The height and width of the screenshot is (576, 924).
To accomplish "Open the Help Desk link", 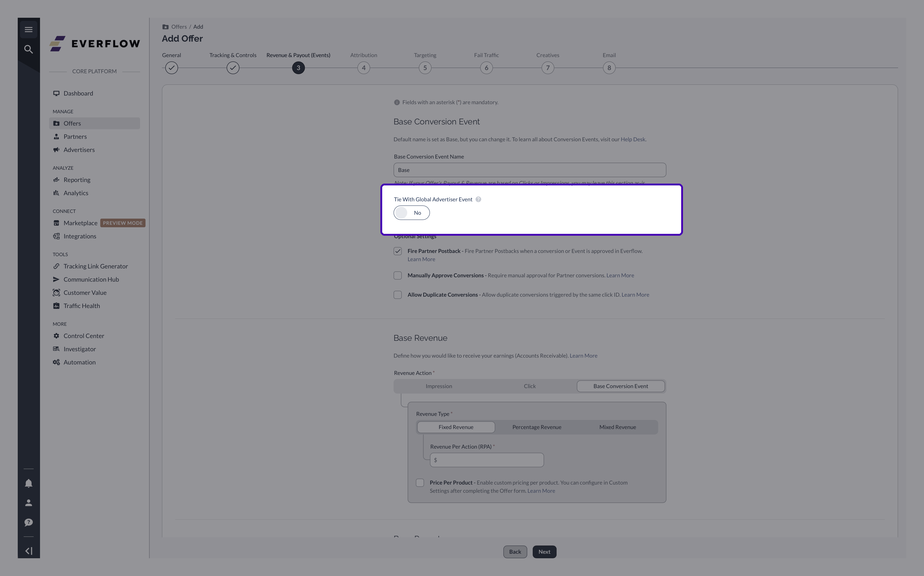I will [x=633, y=139].
